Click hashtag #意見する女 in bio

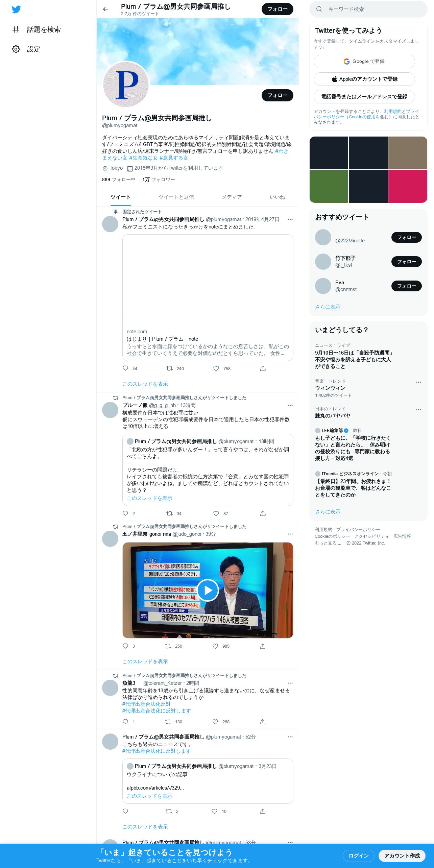174,158
